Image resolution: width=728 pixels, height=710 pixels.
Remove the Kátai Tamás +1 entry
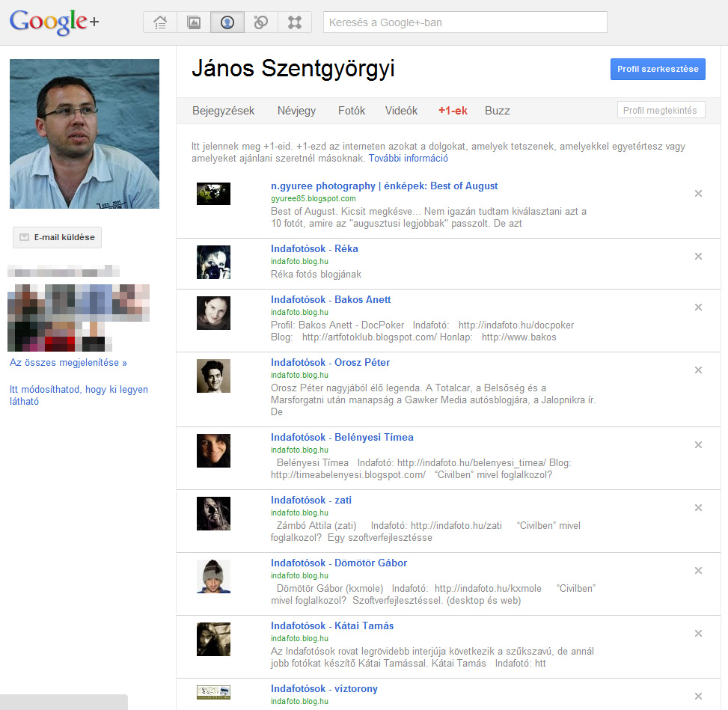pos(698,634)
